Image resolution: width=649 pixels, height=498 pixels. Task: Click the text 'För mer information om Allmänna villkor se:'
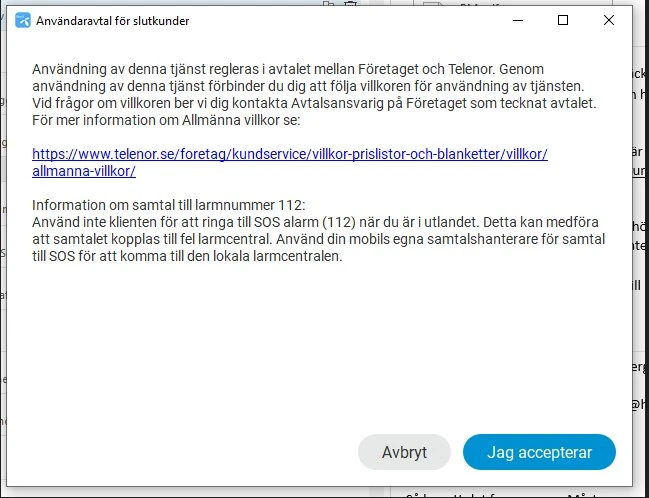[166, 120]
